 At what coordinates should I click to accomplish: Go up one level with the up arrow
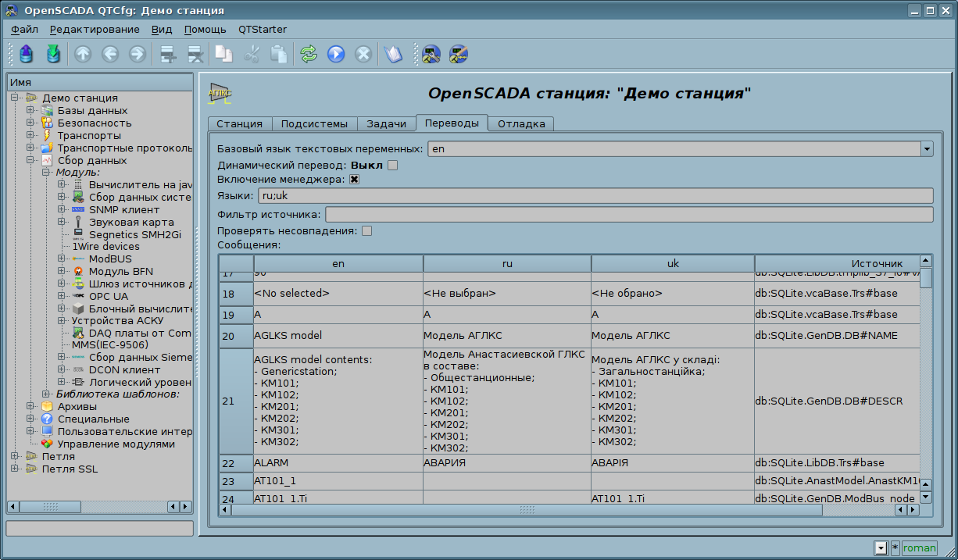pyautogui.click(x=83, y=54)
